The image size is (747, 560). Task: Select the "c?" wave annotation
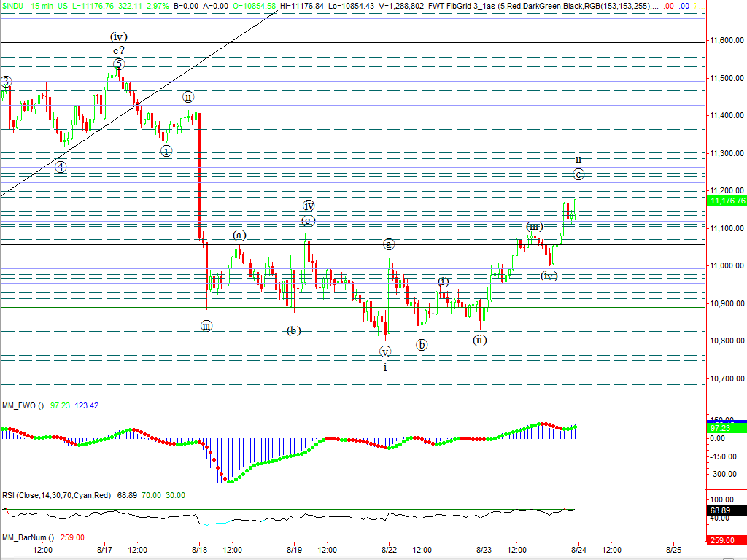pos(118,50)
